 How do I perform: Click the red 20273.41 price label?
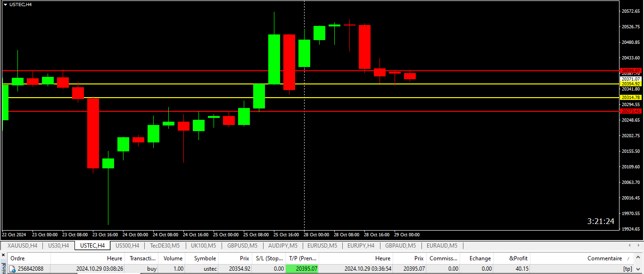[631, 111]
